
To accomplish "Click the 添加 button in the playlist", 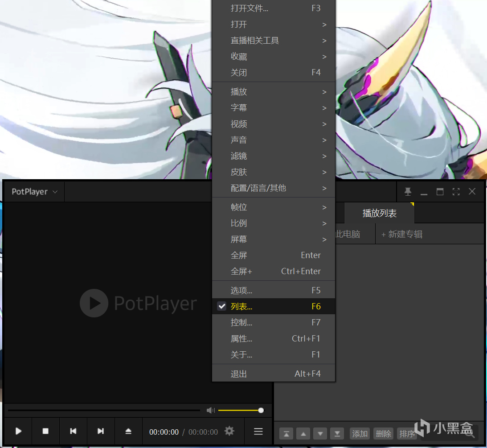I will tap(360, 433).
